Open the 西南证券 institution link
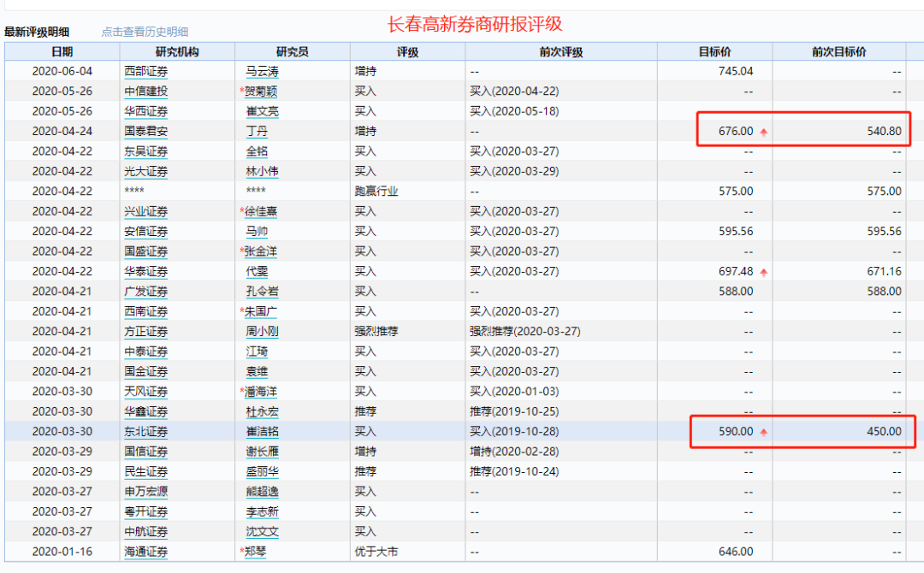Image resolution: width=924 pixels, height=573 pixels. pos(146,311)
